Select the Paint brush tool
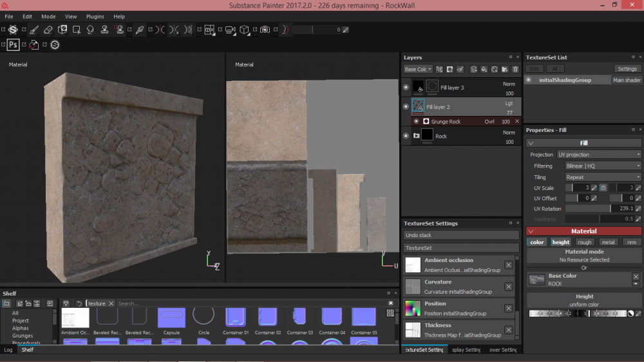Image resolution: width=644 pixels, height=362 pixels. pos(33,30)
